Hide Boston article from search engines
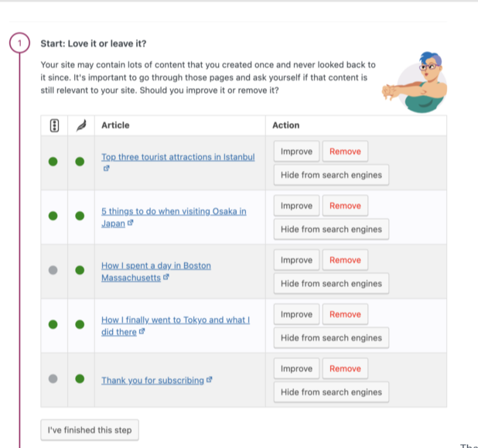Image resolution: width=478 pixels, height=448 pixels. (x=331, y=283)
